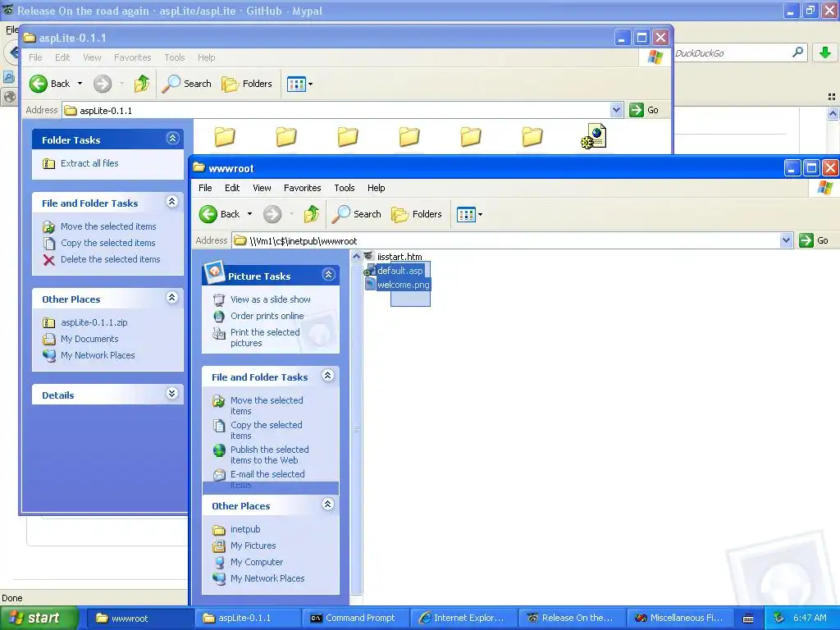The height and width of the screenshot is (630, 840).
Task: Click Delete the selected items
Action: (110, 259)
